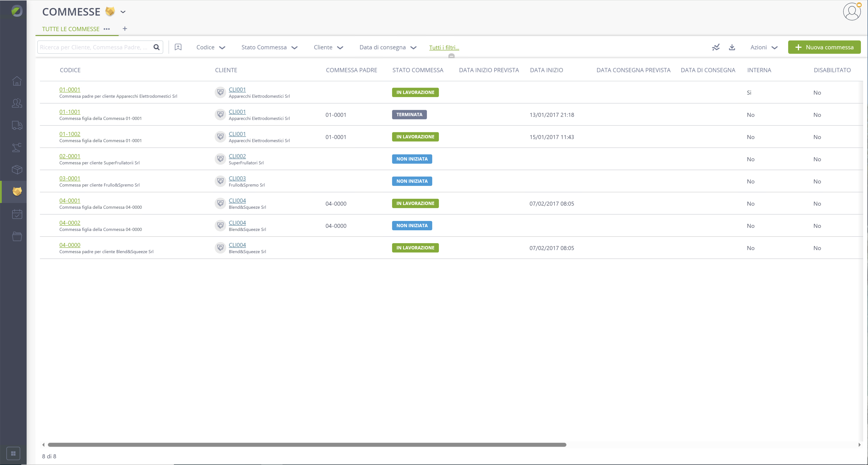Sort by STATO COMMESSA column header

pos(418,70)
